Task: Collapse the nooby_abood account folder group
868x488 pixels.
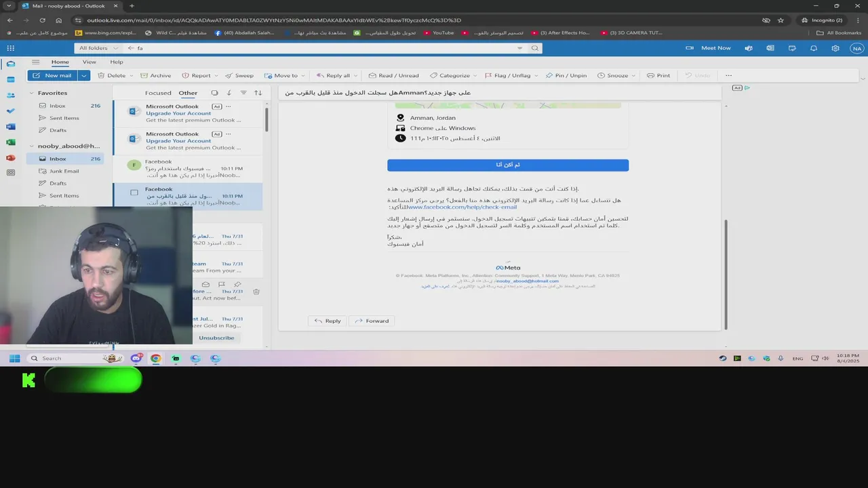Action: click(x=31, y=146)
